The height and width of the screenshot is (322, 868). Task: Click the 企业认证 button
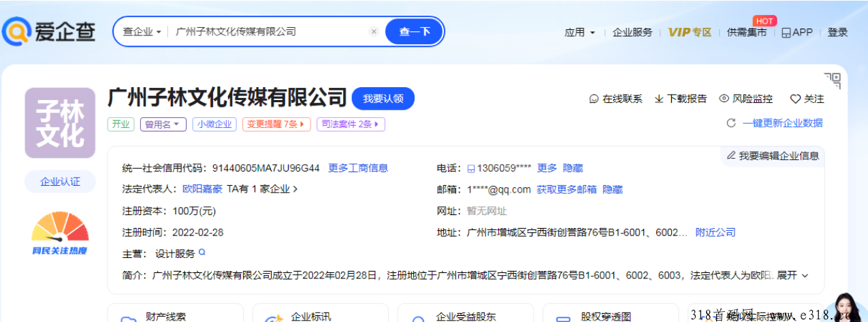pyautogui.click(x=60, y=182)
